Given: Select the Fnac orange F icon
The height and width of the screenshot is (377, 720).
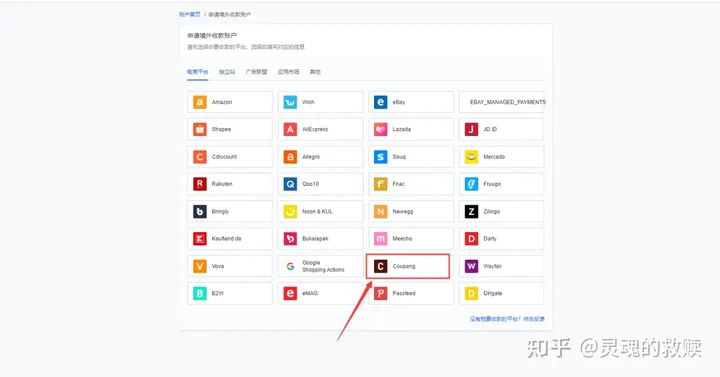Looking at the screenshot, I should (380, 184).
